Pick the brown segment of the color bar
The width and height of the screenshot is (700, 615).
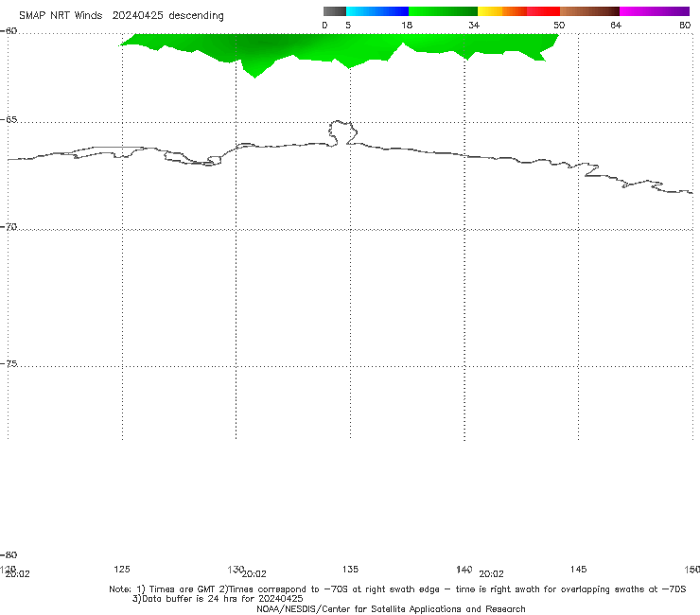click(x=589, y=11)
